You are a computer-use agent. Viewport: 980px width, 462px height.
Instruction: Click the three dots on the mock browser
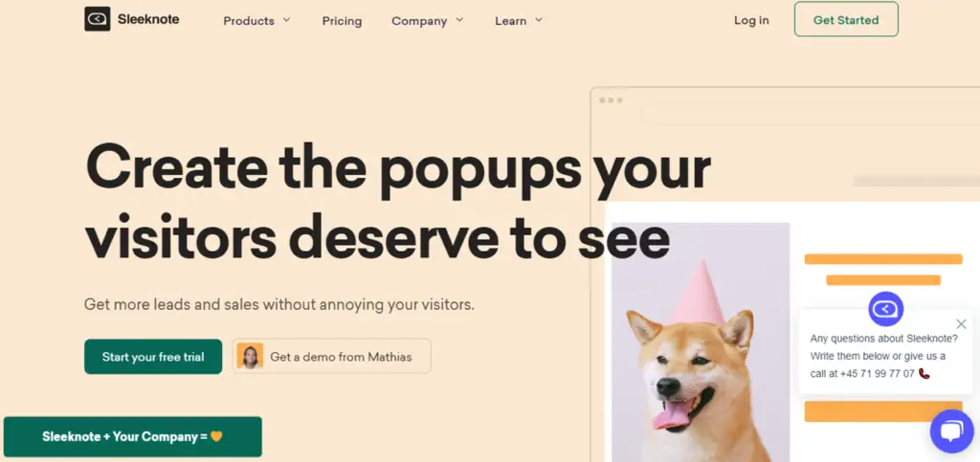611,100
